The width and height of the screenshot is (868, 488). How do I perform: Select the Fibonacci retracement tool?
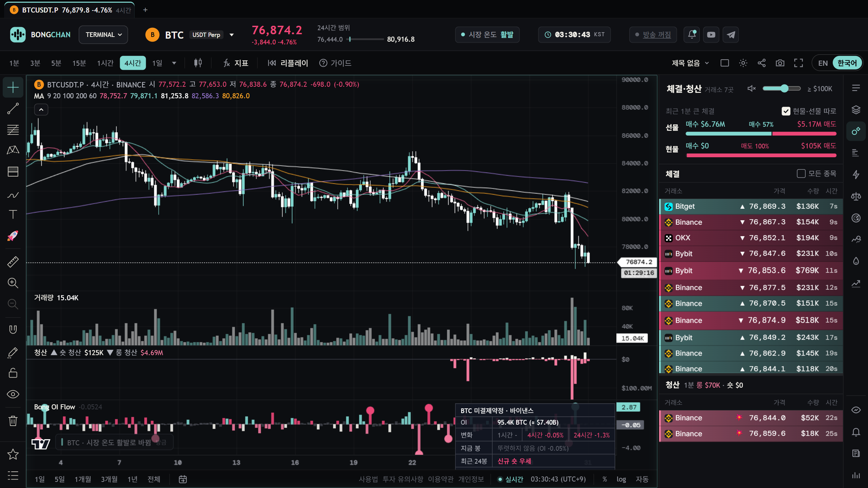pos(13,130)
